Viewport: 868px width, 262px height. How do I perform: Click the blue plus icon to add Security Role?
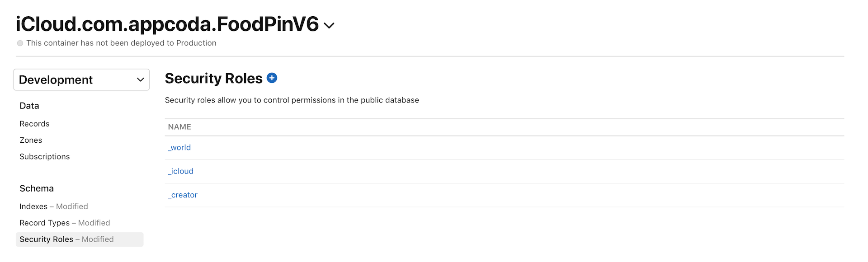click(272, 78)
